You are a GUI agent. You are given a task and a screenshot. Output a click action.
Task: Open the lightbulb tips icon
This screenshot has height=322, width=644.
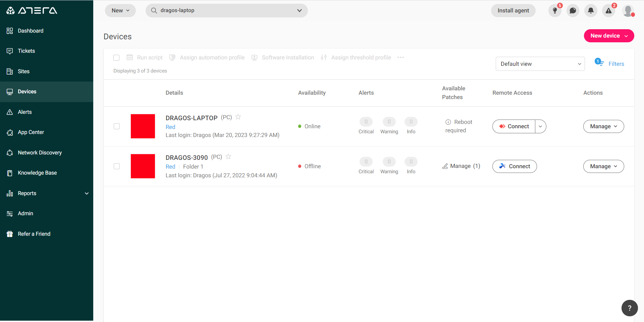point(555,10)
